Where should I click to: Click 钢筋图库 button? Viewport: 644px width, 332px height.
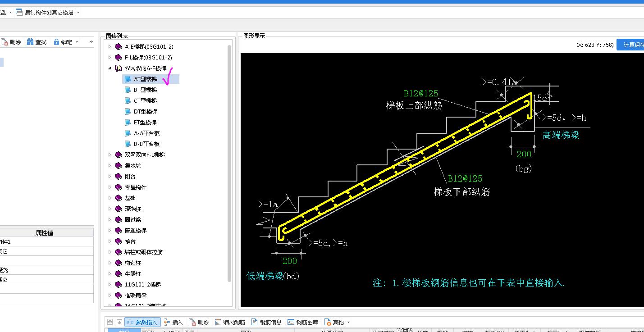(303, 322)
